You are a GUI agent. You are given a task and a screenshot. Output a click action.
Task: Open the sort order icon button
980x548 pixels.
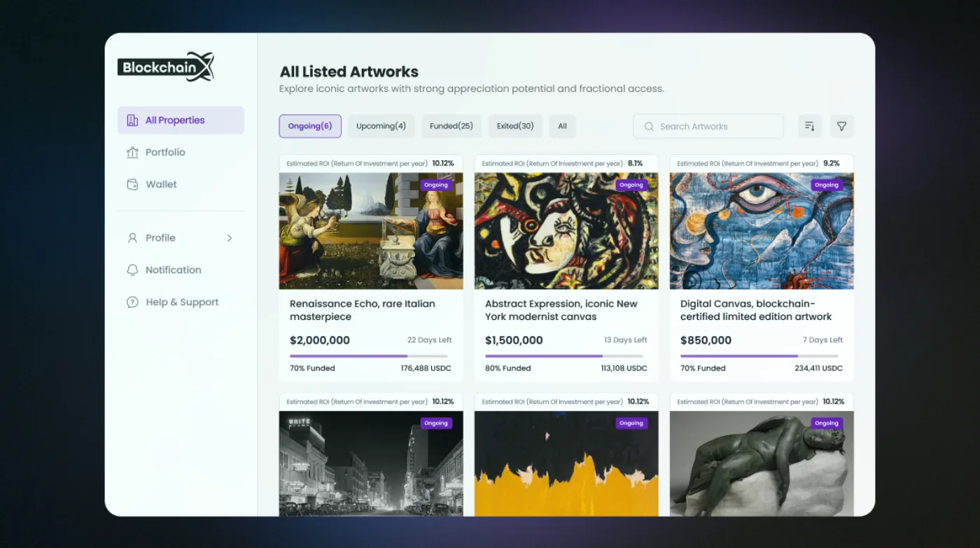[810, 127]
